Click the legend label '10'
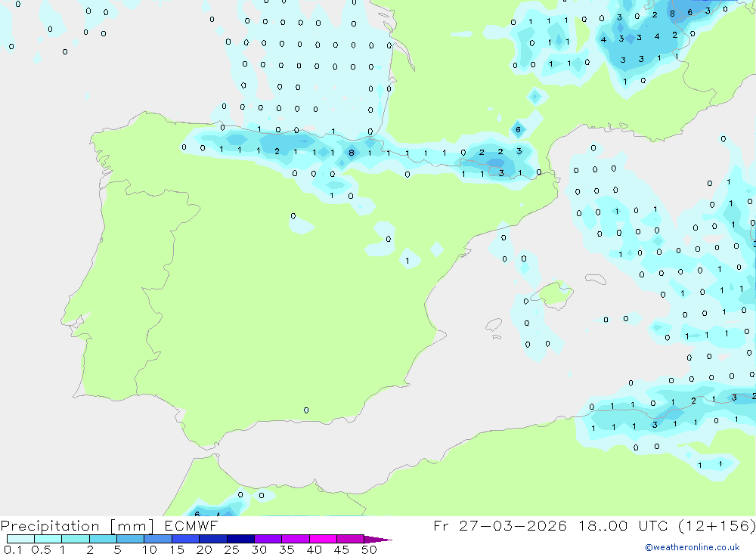The width and height of the screenshot is (756, 554). 150,549
